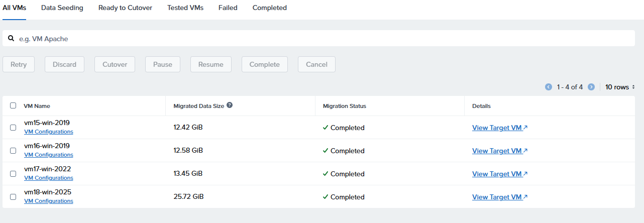The width and height of the screenshot is (644, 223).
Task: Click Completed checkmark for vm18-win-2025
Action: [x=326, y=197]
